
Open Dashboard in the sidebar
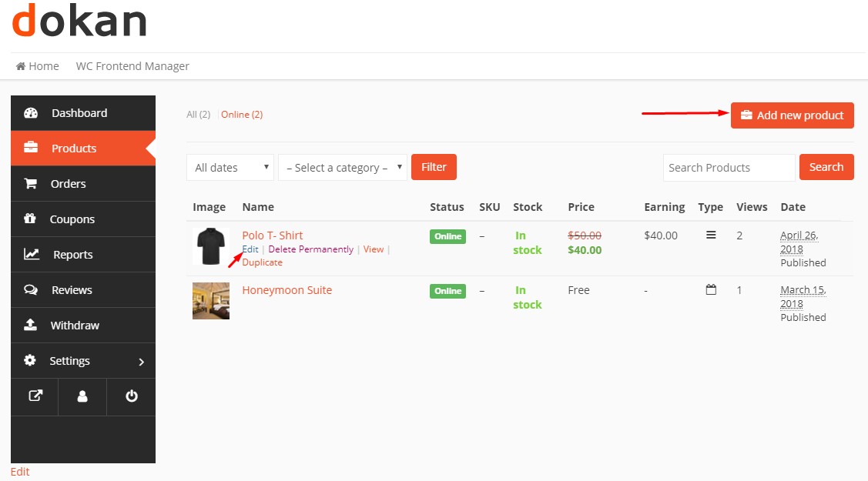point(83,113)
